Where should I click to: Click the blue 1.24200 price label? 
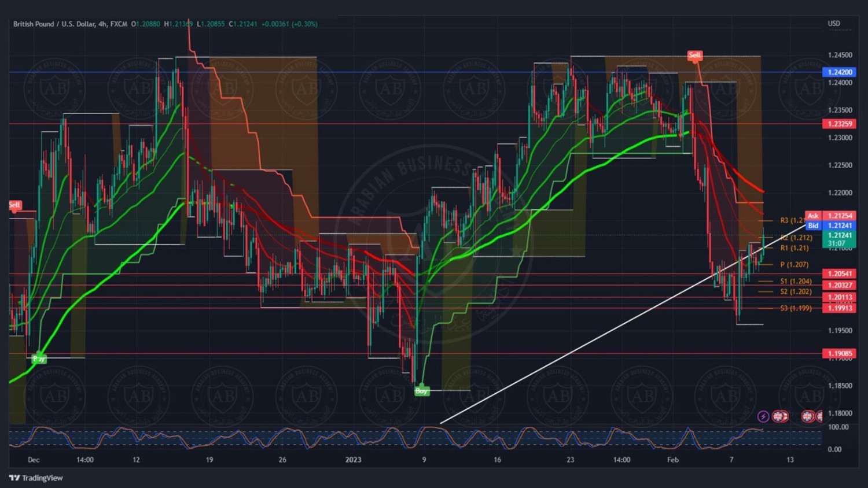[839, 72]
